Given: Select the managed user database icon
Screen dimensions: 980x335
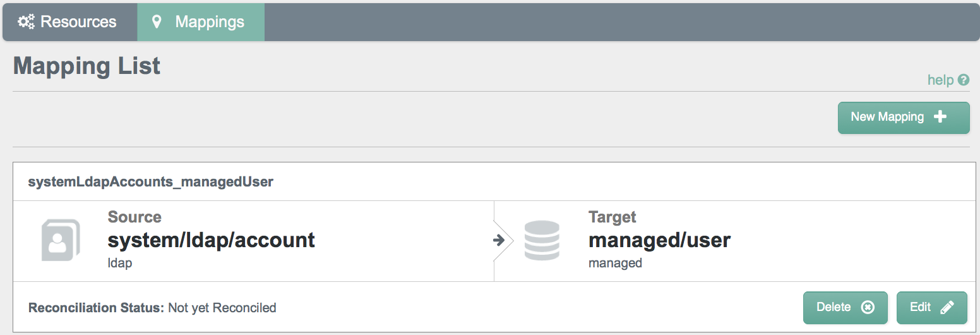Looking at the screenshot, I should click(542, 240).
